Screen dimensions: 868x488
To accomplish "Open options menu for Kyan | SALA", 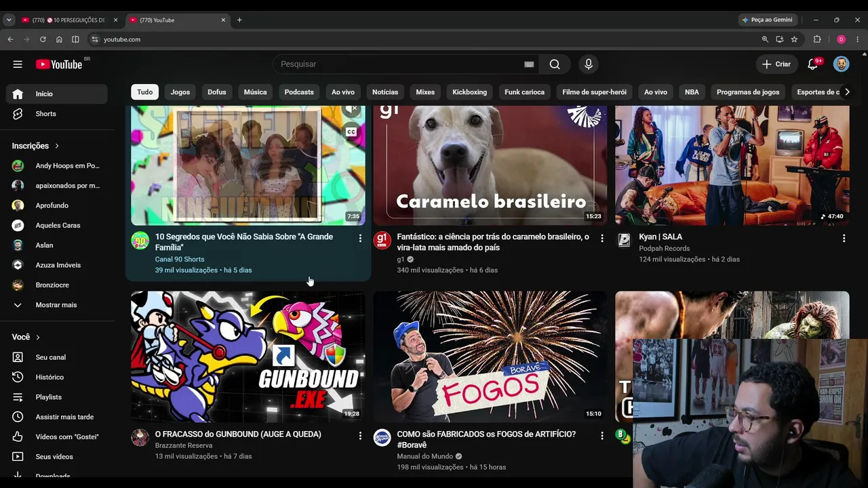I will [x=844, y=239].
